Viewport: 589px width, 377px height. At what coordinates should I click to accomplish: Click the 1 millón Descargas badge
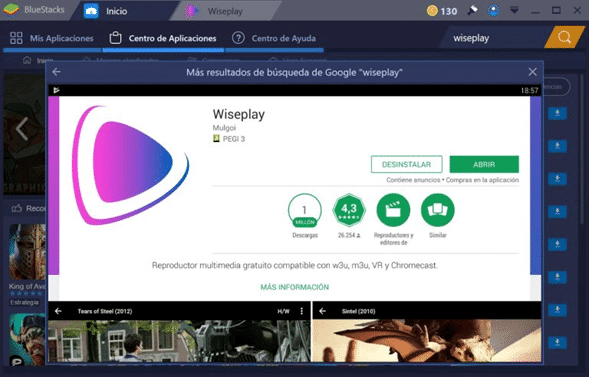tap(305, 210)
